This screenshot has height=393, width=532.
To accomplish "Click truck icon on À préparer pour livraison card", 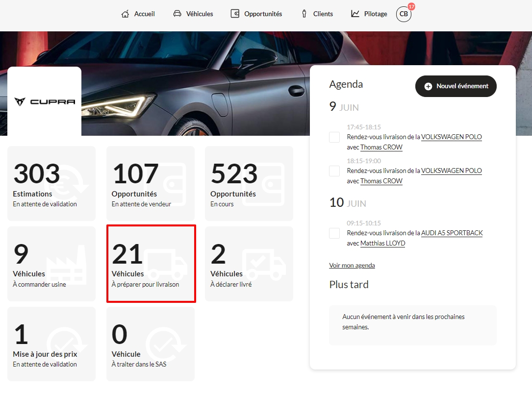I will 166,265.
